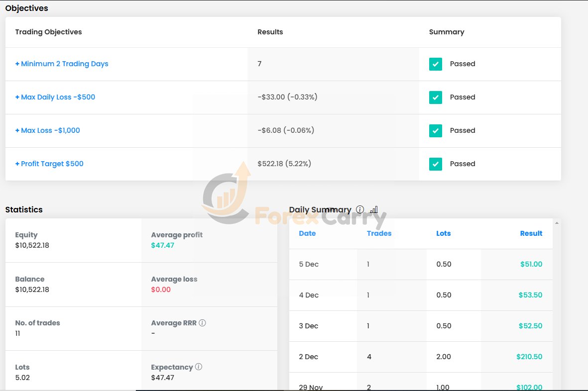
Task: Click the $210.50 result value
Action: coord(529,357)
